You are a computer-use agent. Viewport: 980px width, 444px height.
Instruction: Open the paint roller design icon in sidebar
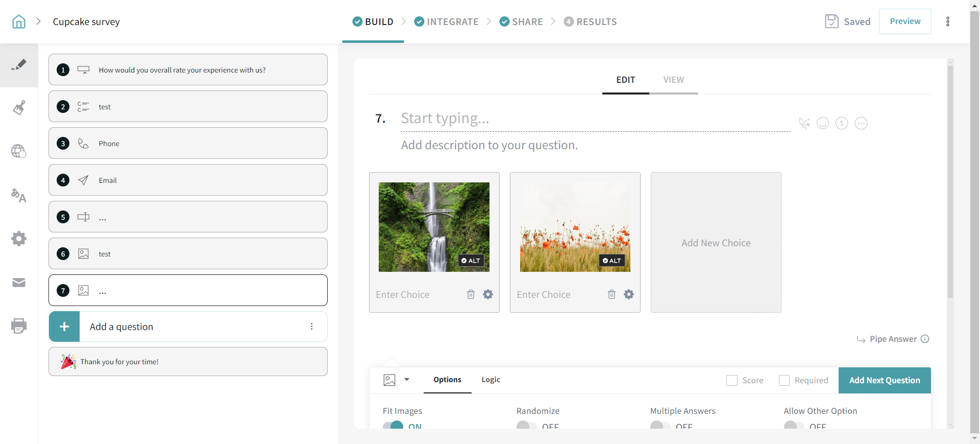click(19, 108)
